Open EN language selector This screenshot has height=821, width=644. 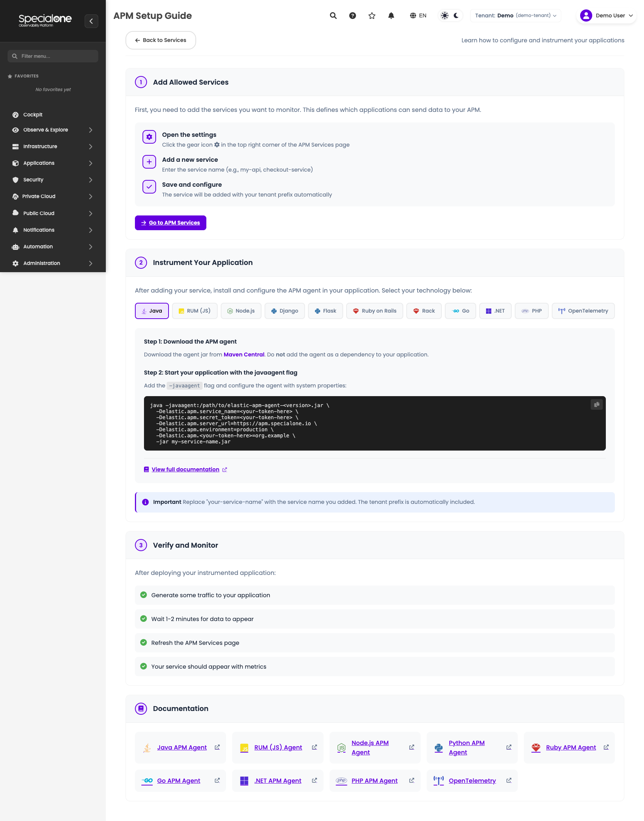tap(418, 15)
